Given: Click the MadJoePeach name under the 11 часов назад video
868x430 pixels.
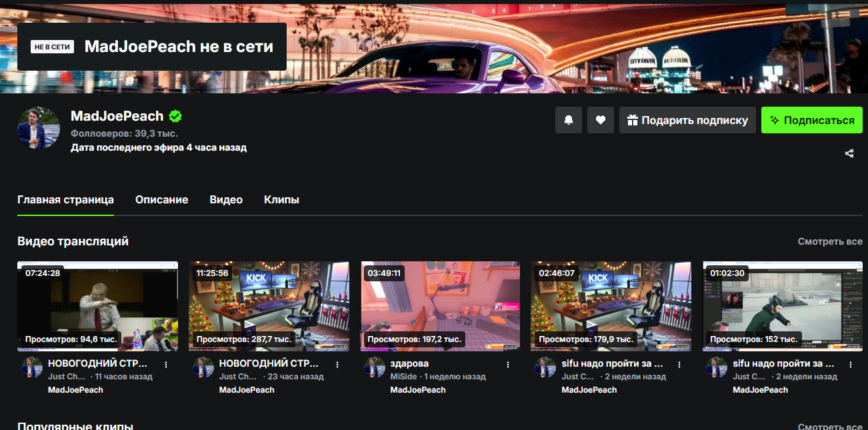Looking at the screenshot, I should (75, 390).
